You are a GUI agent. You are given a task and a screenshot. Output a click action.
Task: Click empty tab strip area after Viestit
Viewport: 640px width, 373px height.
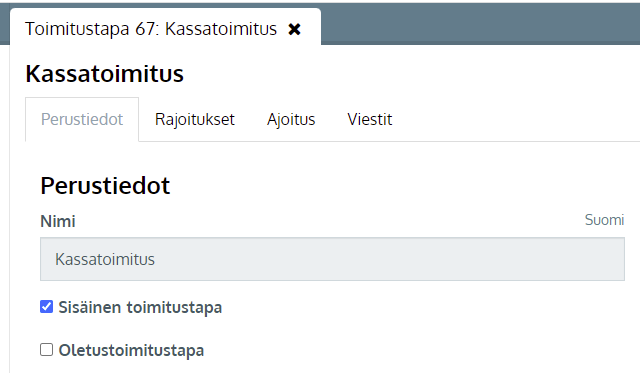click(518, 120)
